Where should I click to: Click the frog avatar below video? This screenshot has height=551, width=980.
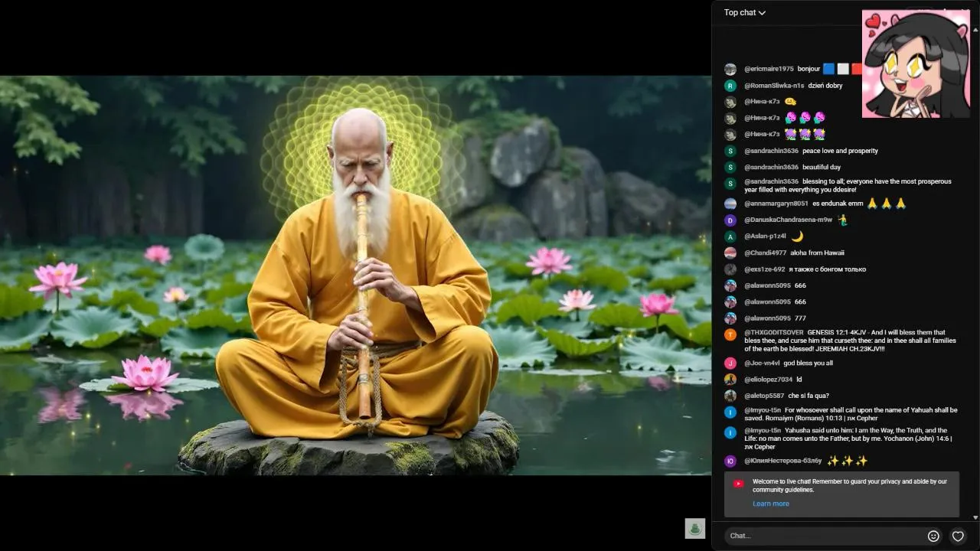(695, 529)
